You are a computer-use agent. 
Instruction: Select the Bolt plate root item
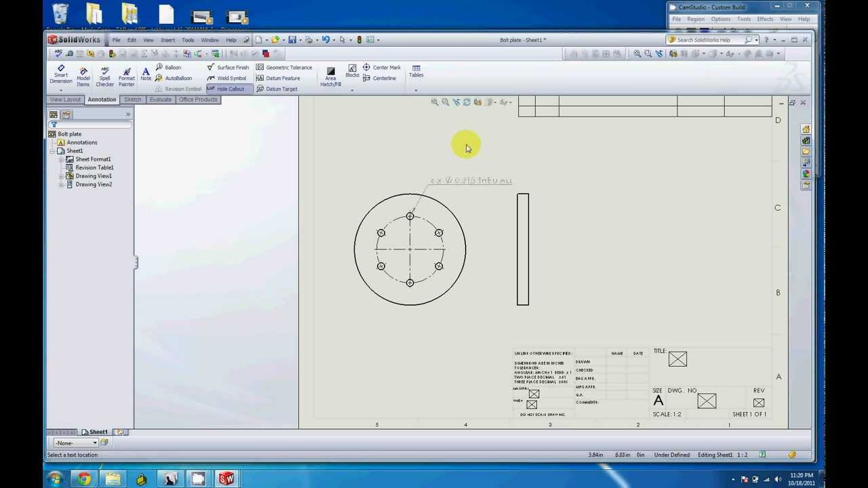coord(69,134)
